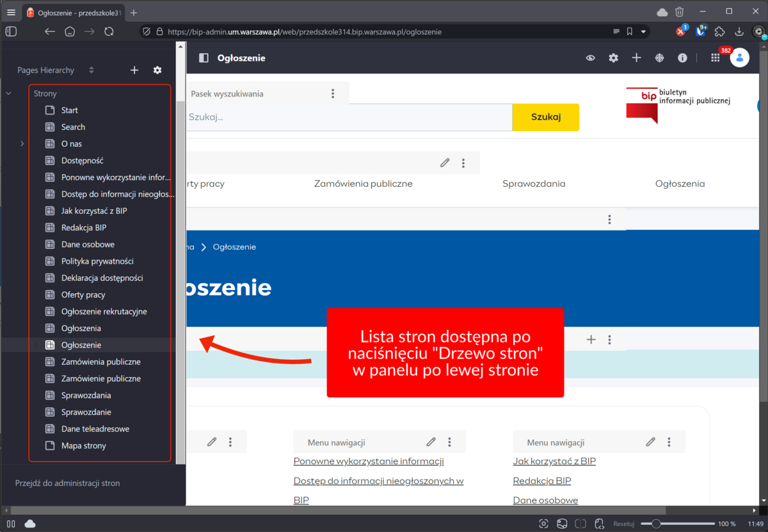Open the Jak korzystać z BIP link

(554, 461)
